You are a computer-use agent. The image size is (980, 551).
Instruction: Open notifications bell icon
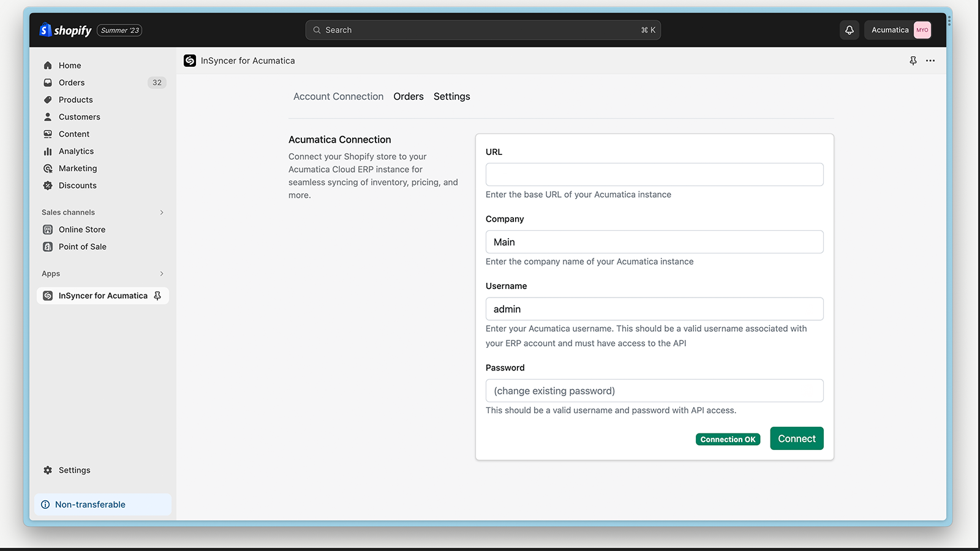(850, 30)
